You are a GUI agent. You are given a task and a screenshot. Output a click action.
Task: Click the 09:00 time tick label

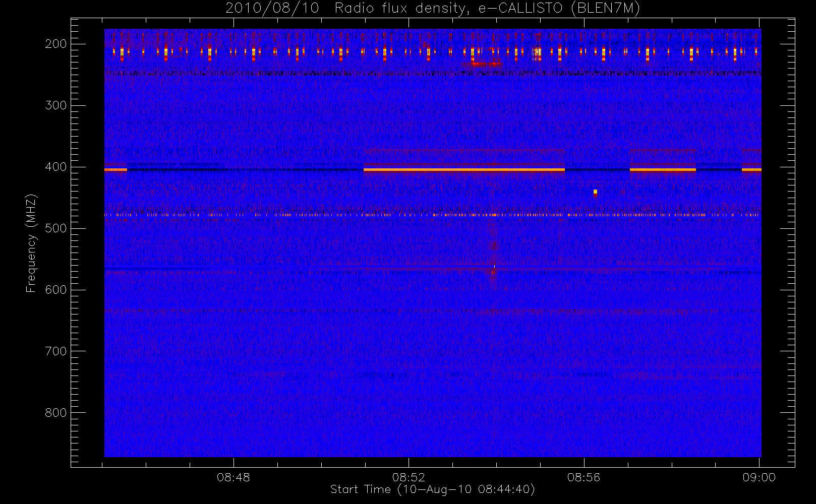(759, 477)
